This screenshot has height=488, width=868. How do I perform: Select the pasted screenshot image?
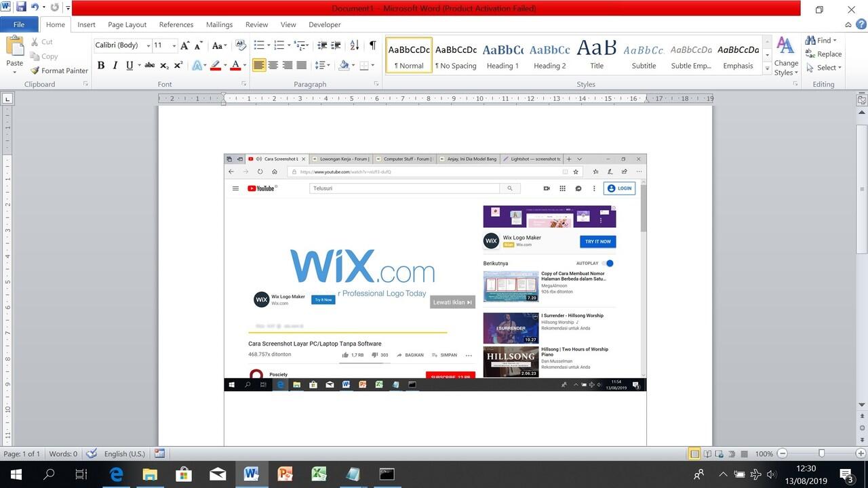[x=435, y=272]
